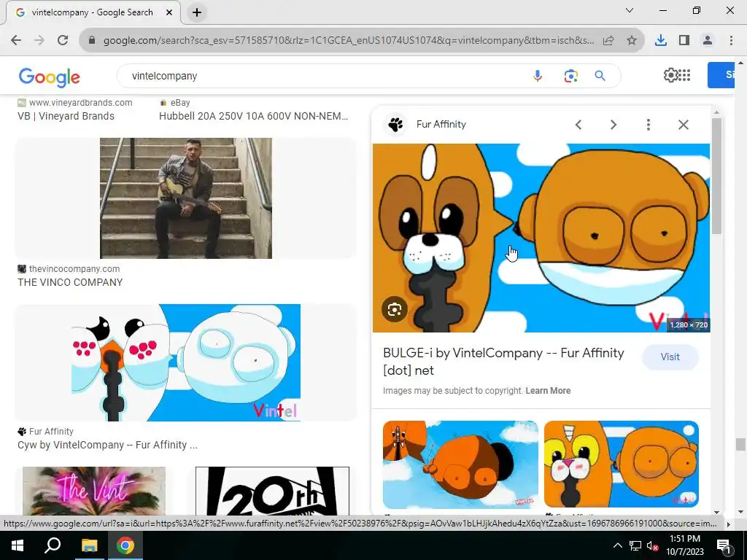
Task: Open the large BULGE-i preview image
Action: pyautogui.click(x=541, y=238)
